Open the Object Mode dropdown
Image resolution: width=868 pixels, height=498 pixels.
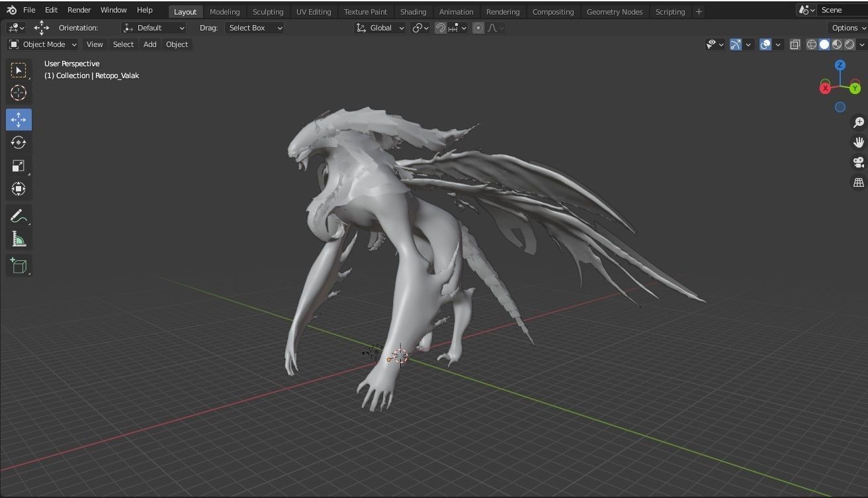[x=43, y=44]
